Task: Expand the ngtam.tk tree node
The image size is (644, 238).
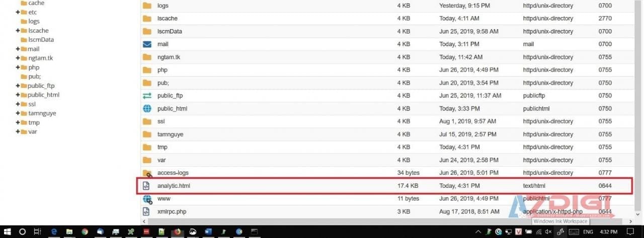Action: pos(18,58)
